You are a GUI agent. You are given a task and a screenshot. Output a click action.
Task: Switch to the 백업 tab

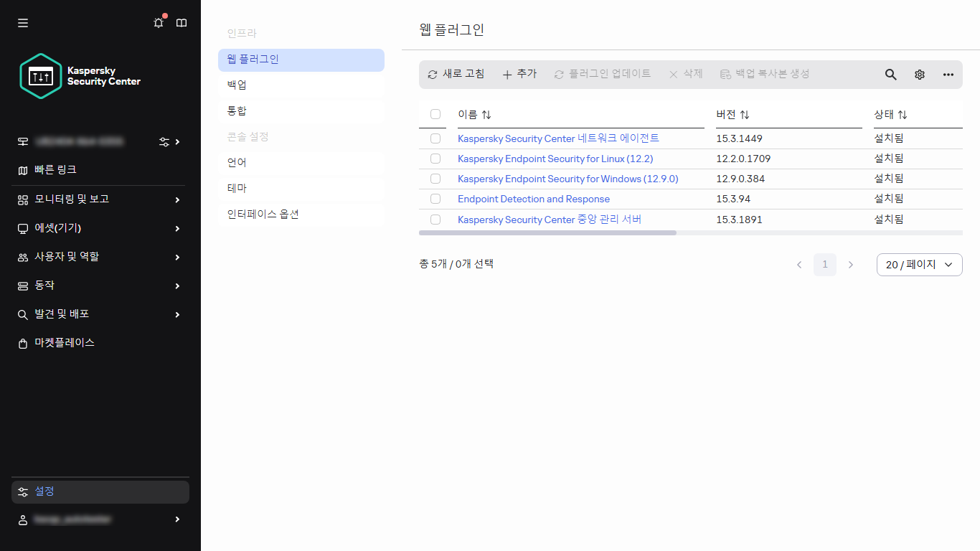(237, 84)
